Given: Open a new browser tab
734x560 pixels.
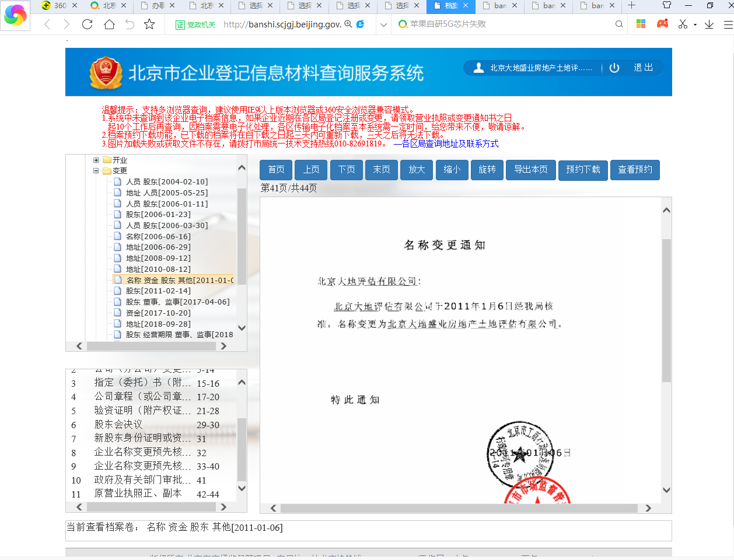Looking at the screenshot, I should tap(631, 6).
